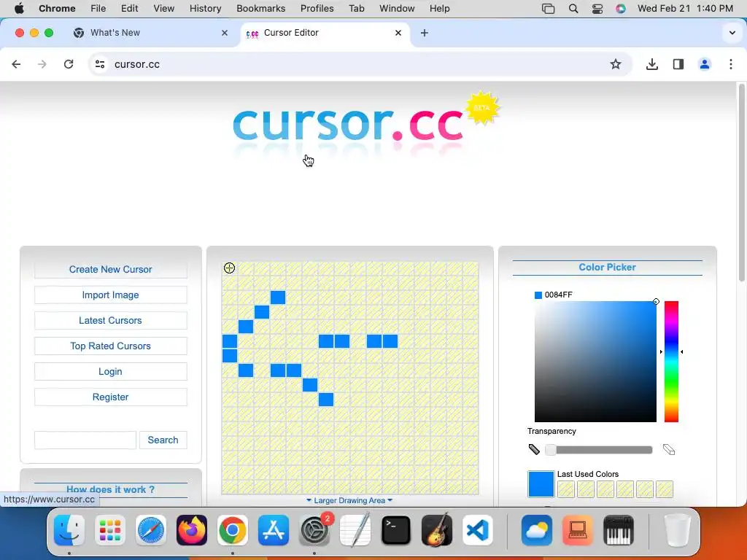Click the cursor search text field

pyautogui.click(x=85, y=440)
